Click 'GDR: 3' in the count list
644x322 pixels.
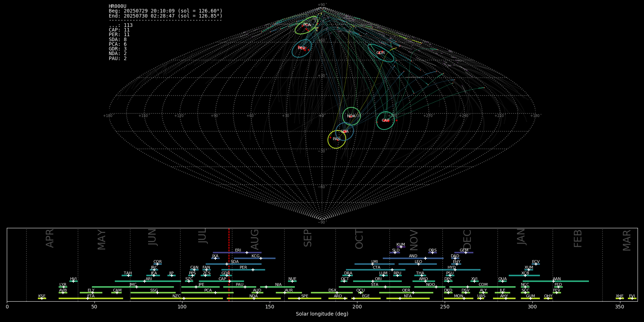pos(118,49)
